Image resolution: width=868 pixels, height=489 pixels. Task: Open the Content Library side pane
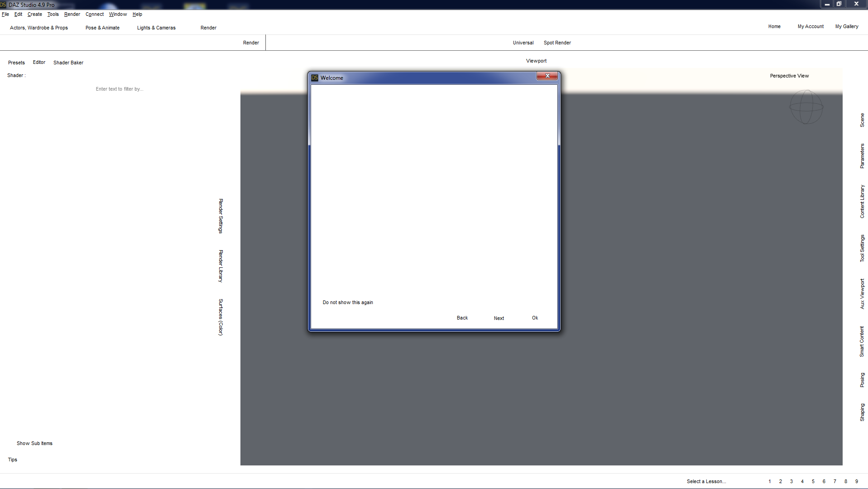[862, 202]
